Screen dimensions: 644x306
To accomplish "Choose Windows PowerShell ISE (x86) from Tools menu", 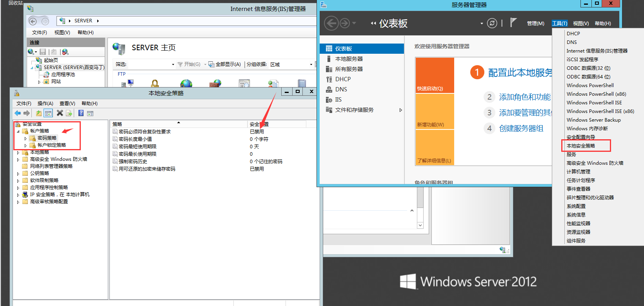I will coord(600,111).
